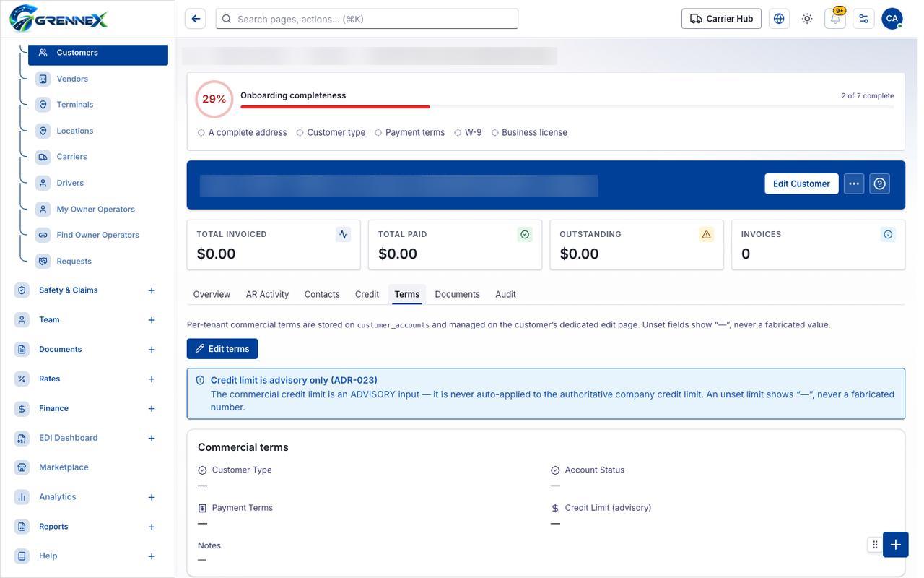Switch to the AR Activity tab
The height and width of the screenshot is (578, 924).
(x=267, y=294)
